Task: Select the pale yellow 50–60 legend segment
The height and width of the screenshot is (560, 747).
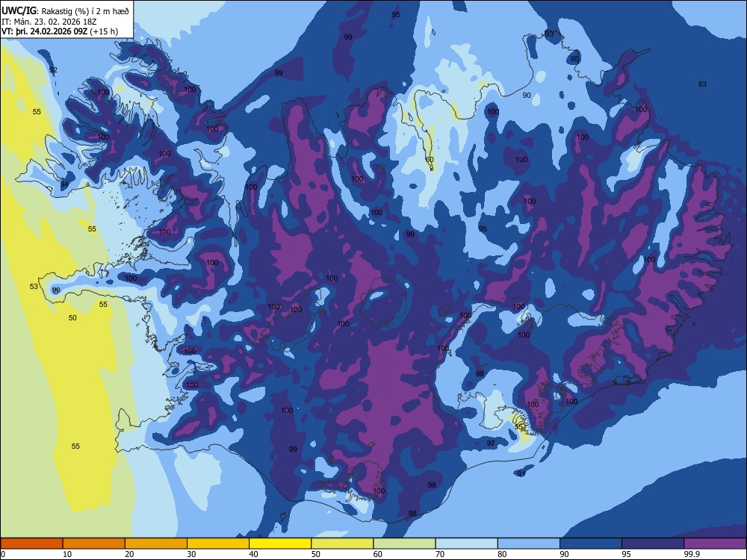Action: pos(342,544)
